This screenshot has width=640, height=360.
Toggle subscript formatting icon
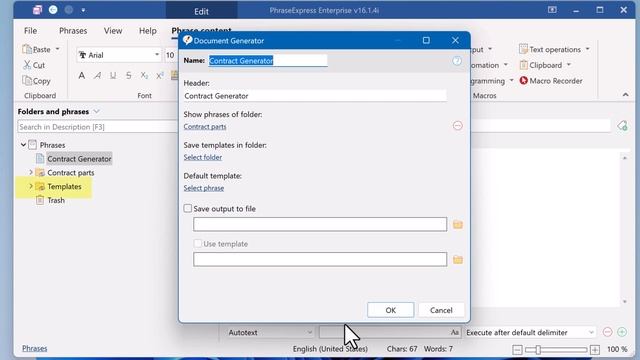click(144, 76)
